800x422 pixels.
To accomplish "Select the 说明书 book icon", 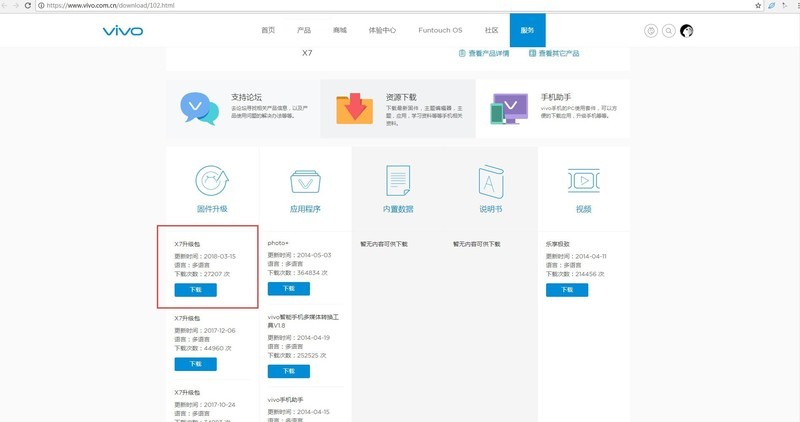I will click(491, 182).
